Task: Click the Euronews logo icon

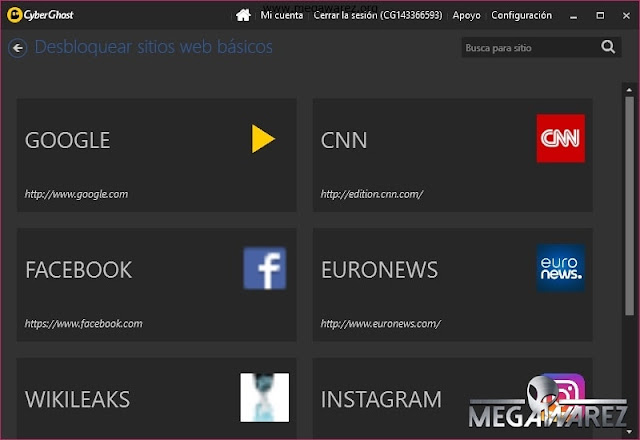Action: 560,268
